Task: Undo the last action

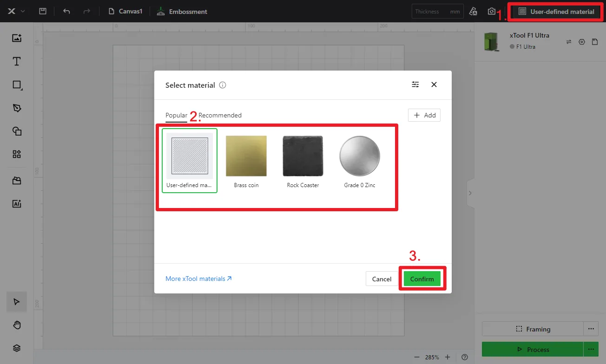Action: (66, 11)
